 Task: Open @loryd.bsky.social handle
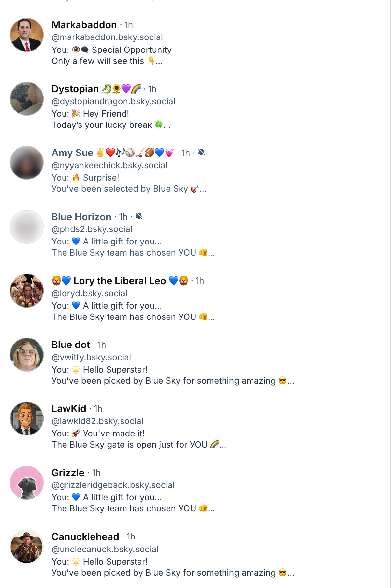click(x=89, y=293)
